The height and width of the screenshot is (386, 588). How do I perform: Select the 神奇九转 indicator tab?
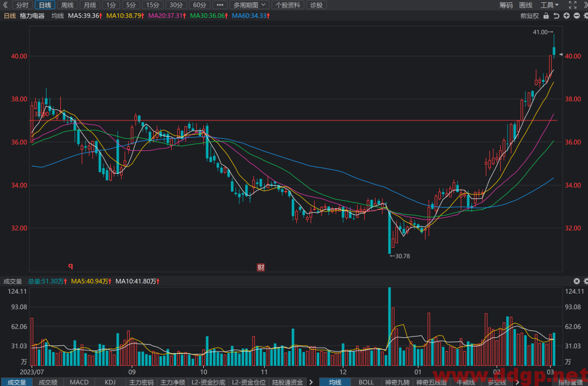(x=397, y=382)
